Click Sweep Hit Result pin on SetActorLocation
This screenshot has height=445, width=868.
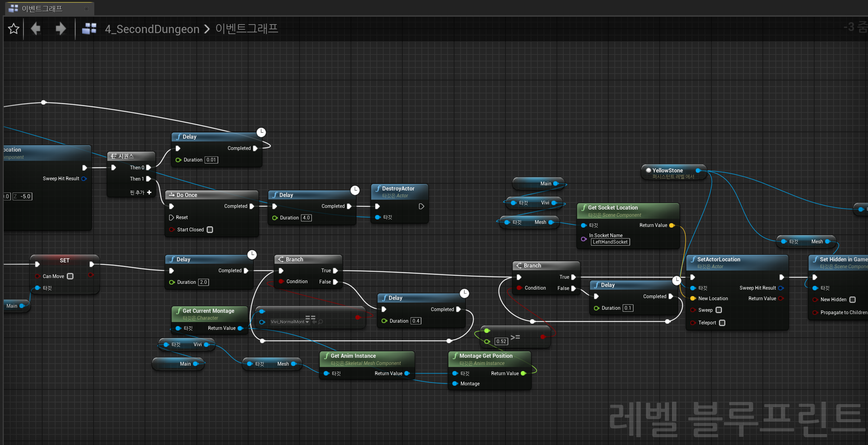tap(781, 288)
